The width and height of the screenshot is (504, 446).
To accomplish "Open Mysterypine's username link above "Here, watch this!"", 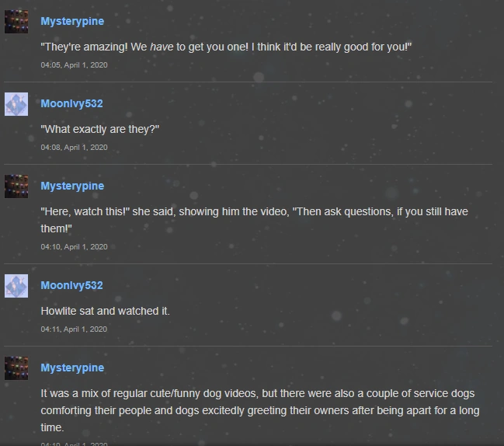I will [x=72, y=186].
